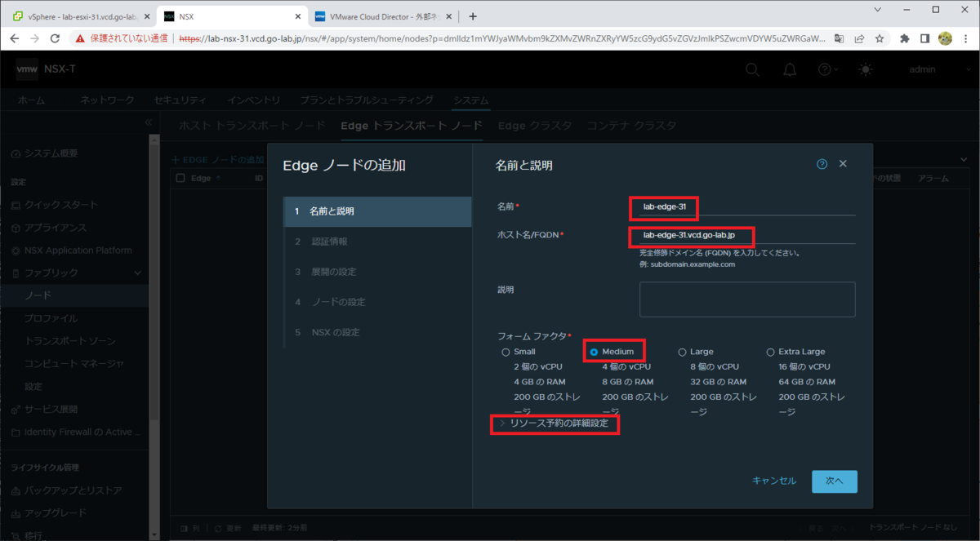Open プランとトラブルシューティング menu
Screen dimensions: 980x541
coord(367,100)
